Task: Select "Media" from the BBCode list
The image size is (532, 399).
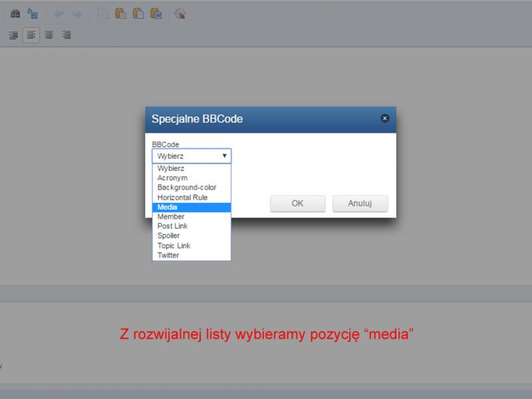Action: (x=192, y=207)
